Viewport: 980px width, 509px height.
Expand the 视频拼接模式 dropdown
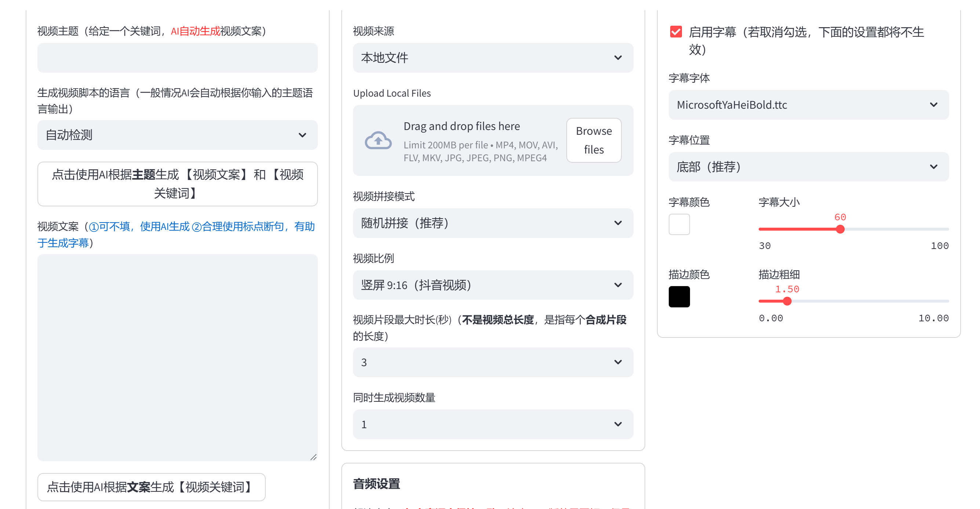pyautogui.click(x=493, y=223)
